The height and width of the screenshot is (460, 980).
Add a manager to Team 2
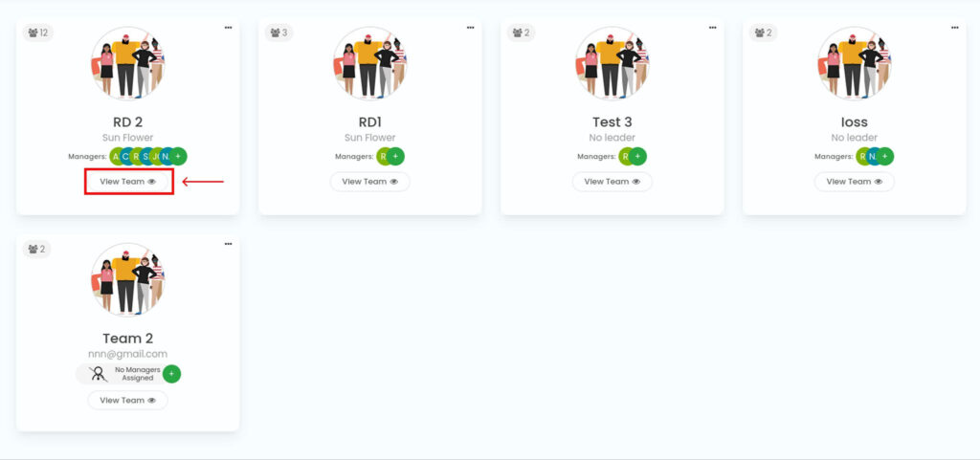(x=172, y=374)
